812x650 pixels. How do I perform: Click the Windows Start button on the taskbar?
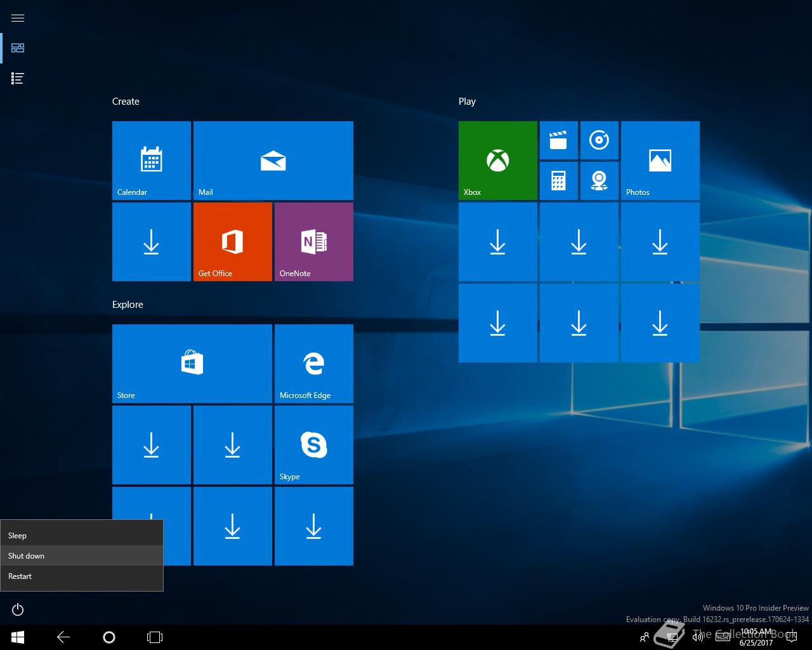(18, 637)
